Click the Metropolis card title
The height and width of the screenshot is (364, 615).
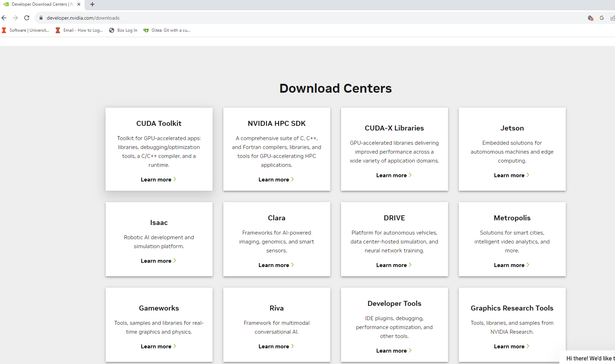512,218
